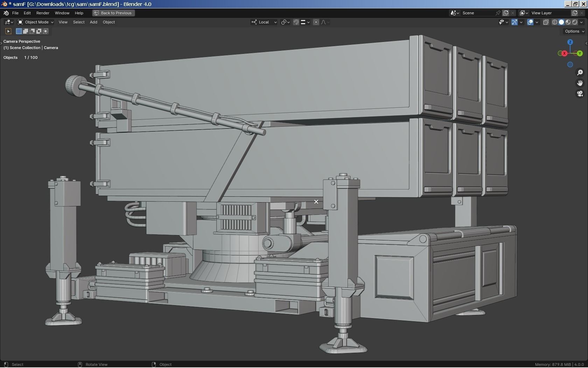The width and height of the screenshot is (588, 368).
Task: Open the viewport Add menu
Action: 93,22
